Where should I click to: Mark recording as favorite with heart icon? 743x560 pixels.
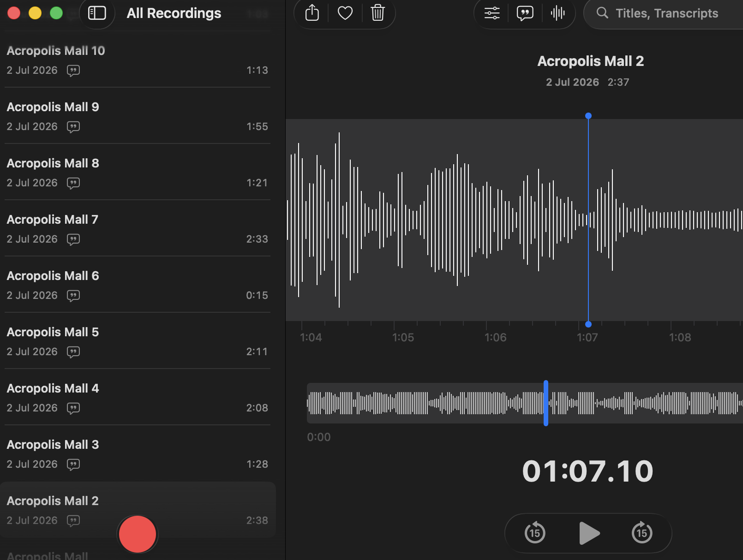point(345,13)
